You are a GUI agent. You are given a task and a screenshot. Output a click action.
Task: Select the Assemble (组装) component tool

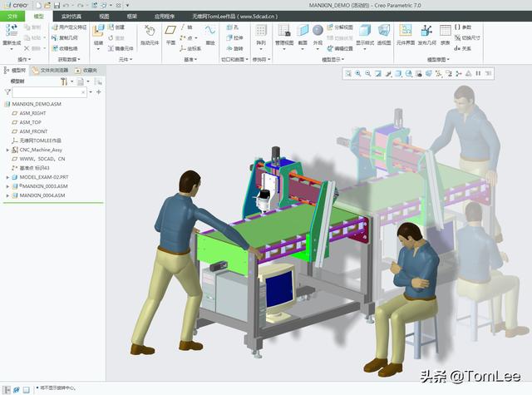tap(99, 33)
